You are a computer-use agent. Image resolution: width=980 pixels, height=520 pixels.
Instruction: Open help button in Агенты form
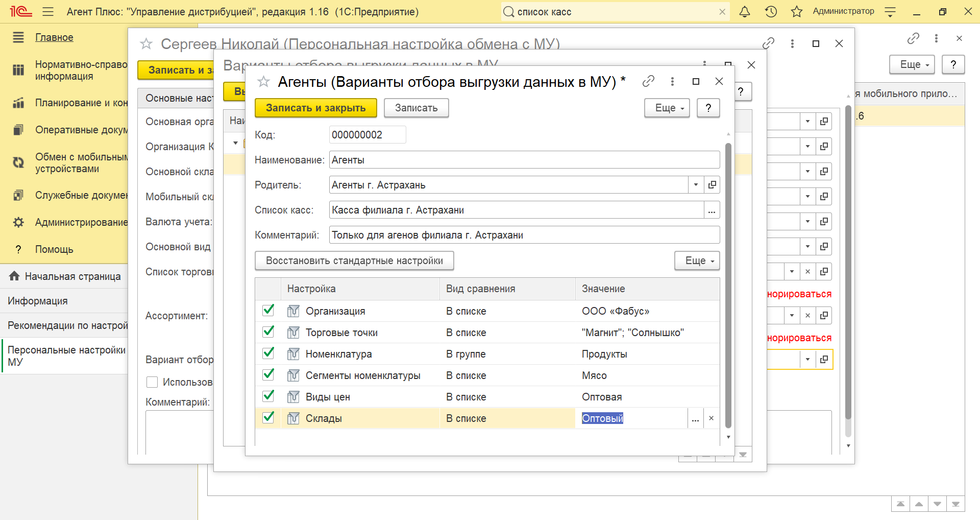(x=708, y=108)
